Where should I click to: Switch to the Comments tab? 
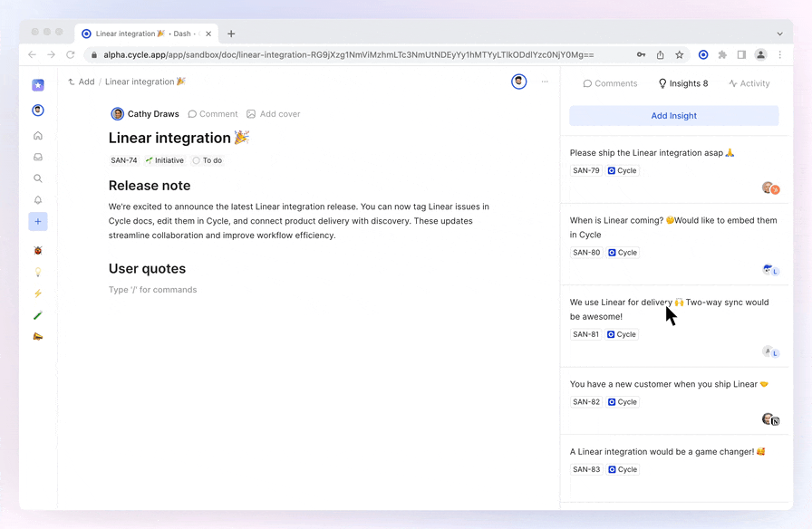(x=610, y=83)
